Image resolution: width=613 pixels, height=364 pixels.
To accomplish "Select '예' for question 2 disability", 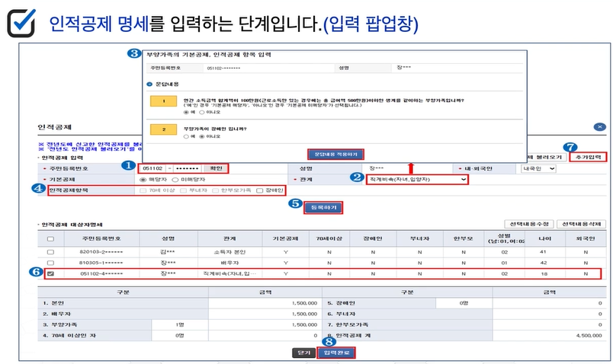I will [186, 136].
